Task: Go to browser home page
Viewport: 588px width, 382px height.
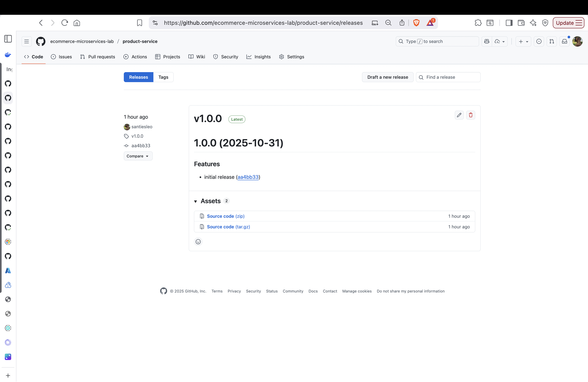Action: point(77,23)
